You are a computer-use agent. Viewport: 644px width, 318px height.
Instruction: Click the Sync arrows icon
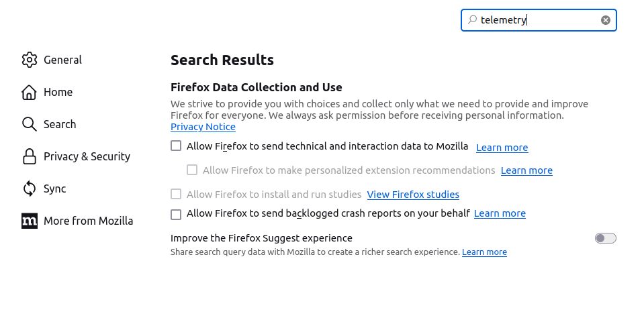pyautogui.click(x=29, y=189)
